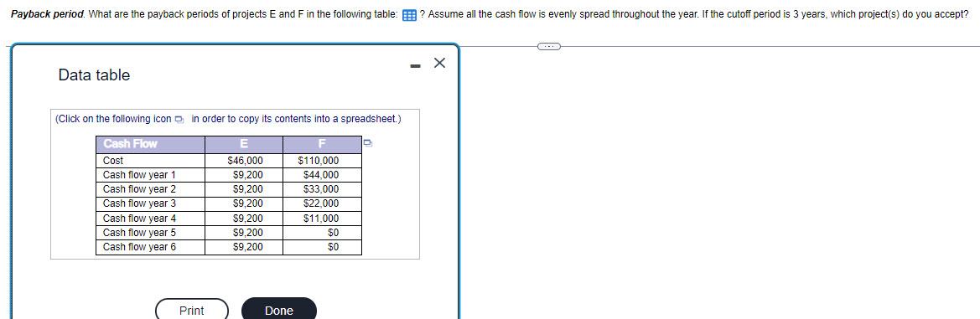The image size is (980, 319).
Task: Click the Cash flow year 6 row label
Action: (x=139, y=247)
